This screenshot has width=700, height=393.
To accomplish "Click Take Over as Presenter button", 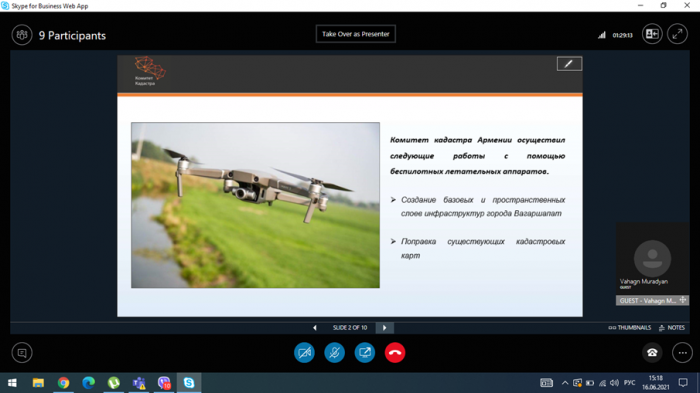I will coord(355,34).
